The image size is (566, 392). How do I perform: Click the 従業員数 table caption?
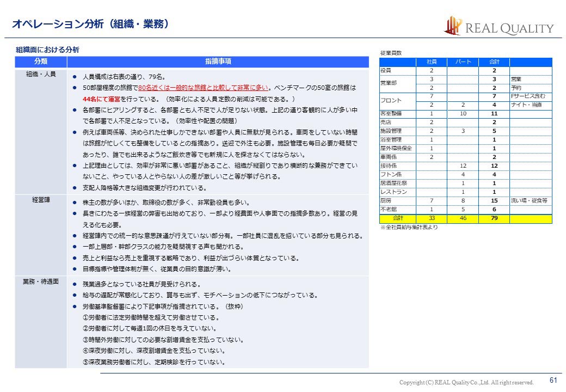coord(391,53)
